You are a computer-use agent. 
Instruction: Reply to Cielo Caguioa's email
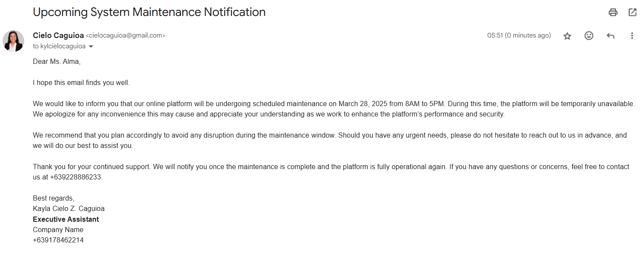(x=610, y=36)
